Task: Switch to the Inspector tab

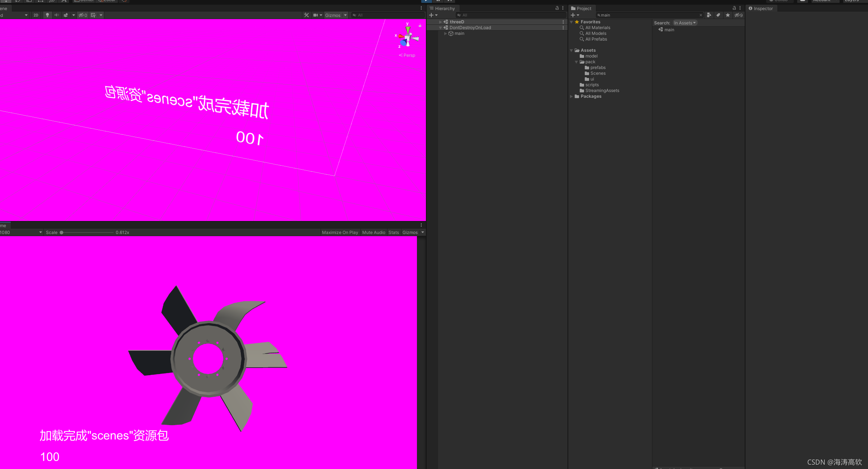Action: 761,9
